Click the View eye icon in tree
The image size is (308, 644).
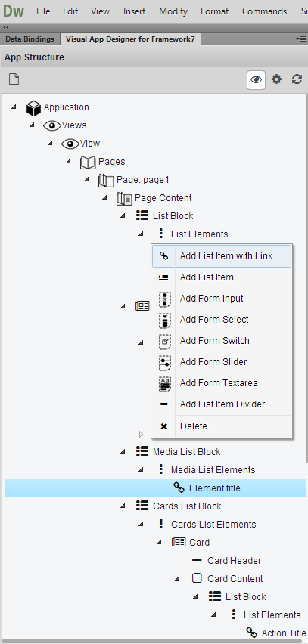click(70, 144)
